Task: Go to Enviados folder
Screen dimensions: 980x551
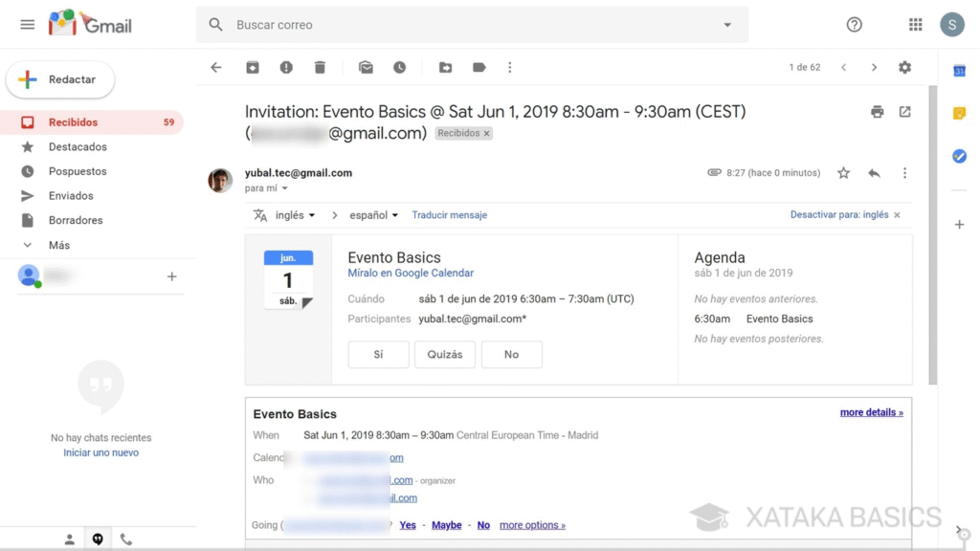Action: pyautogui.click(x=71, y=196)
